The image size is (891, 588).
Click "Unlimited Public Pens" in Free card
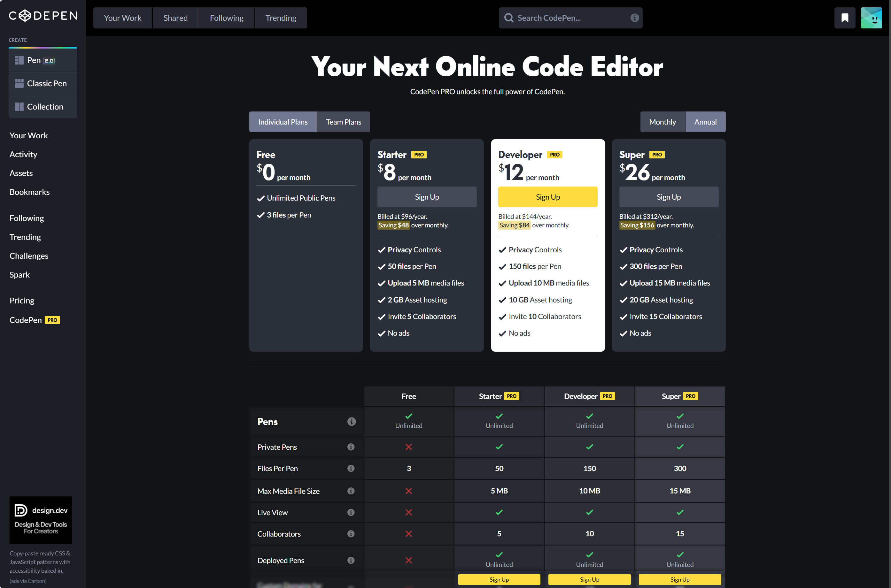(x=301, y=198)
